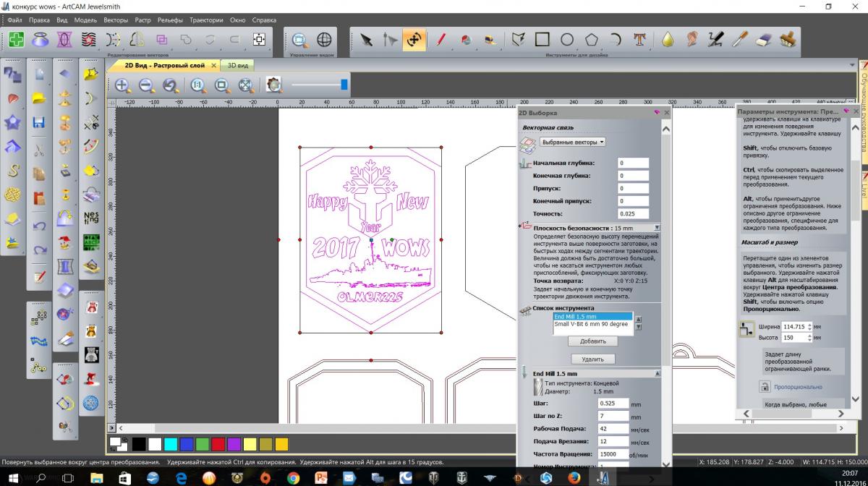Open the Выбранные векторы dropdown

572,142
